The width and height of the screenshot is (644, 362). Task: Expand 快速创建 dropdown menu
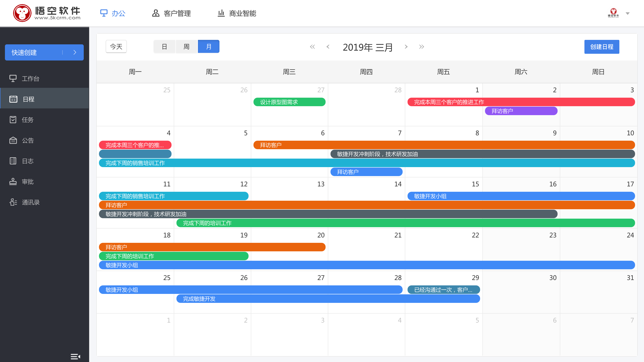(75, 52)
